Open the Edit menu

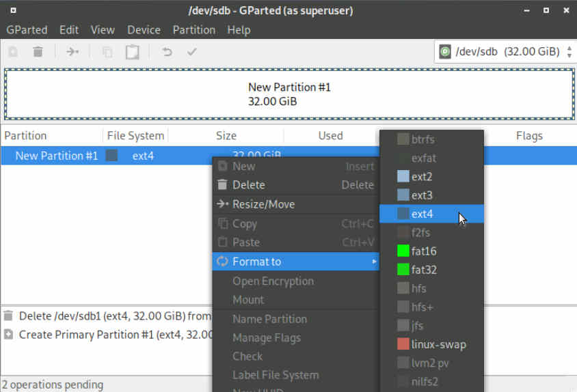pyautogui.click(x=69, y=30)
